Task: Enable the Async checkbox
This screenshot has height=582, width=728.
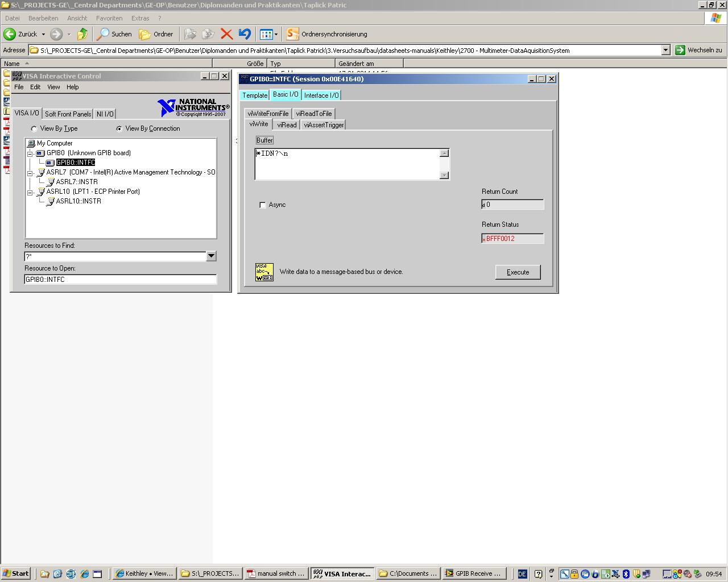Action: tap(263, 205)
